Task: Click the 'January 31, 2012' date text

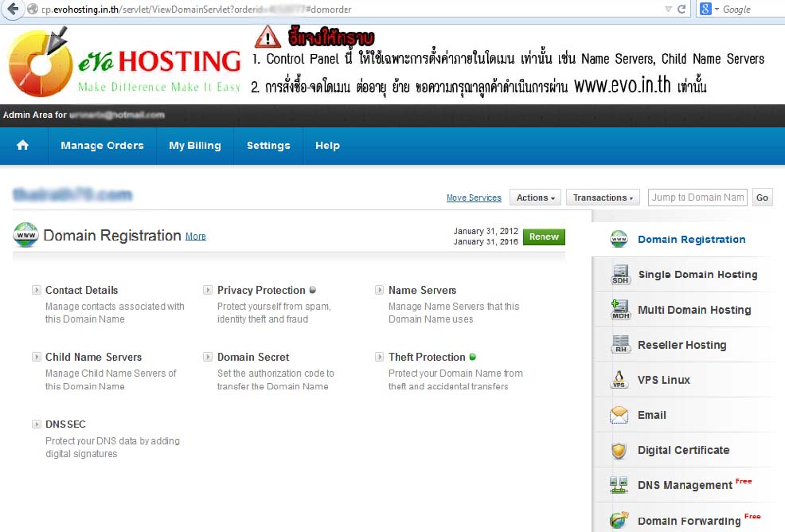Action: click(486, 231)
